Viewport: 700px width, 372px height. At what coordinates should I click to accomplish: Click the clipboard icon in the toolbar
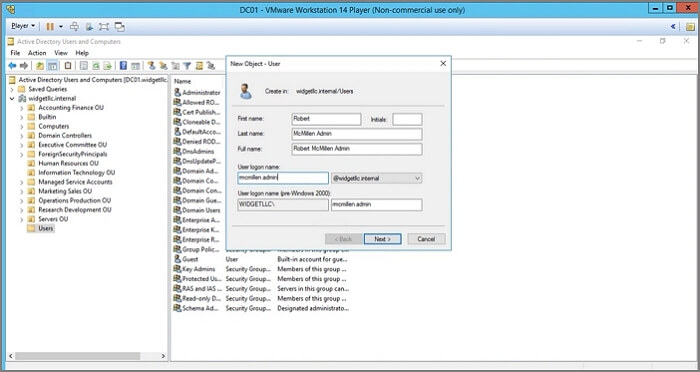pyautogui.click(x=68, y=66)
